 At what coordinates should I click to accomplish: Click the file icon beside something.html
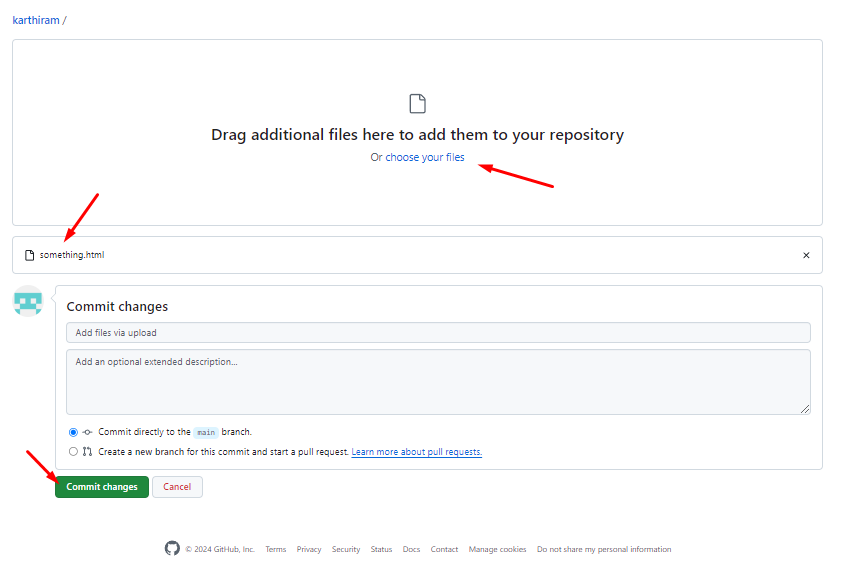tap(30, 255)
